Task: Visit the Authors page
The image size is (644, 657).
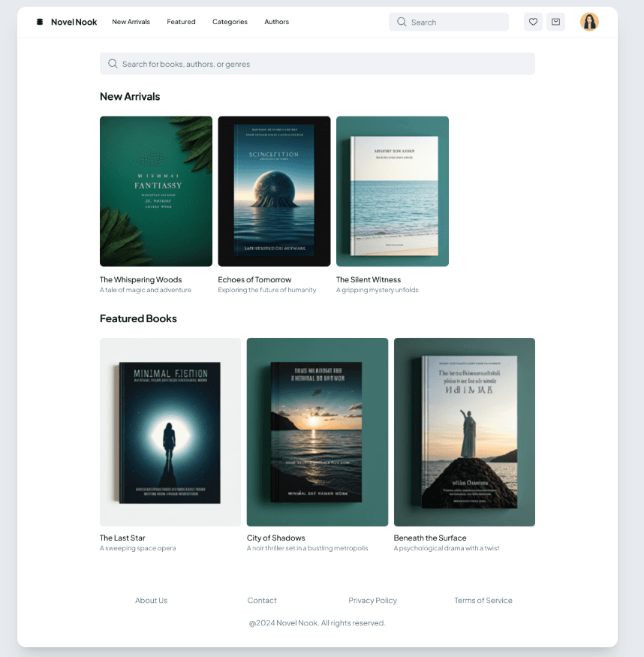Action: [x=276, y=22]
